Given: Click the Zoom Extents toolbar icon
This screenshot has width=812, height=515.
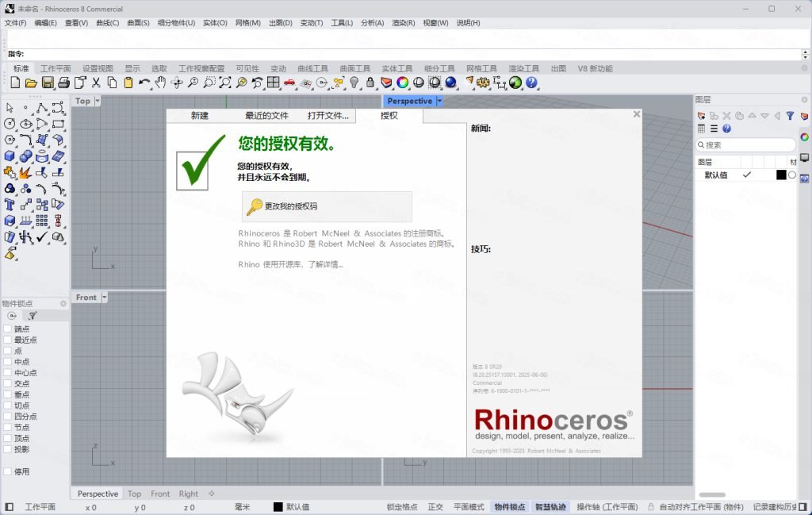Looking at the screenshot, I should tap(225, 83).
